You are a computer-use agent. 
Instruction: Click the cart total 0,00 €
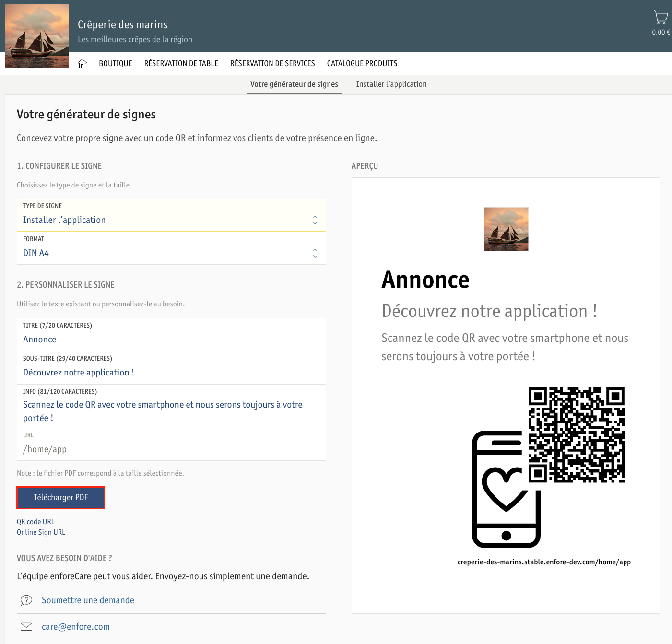pos(661,33)
